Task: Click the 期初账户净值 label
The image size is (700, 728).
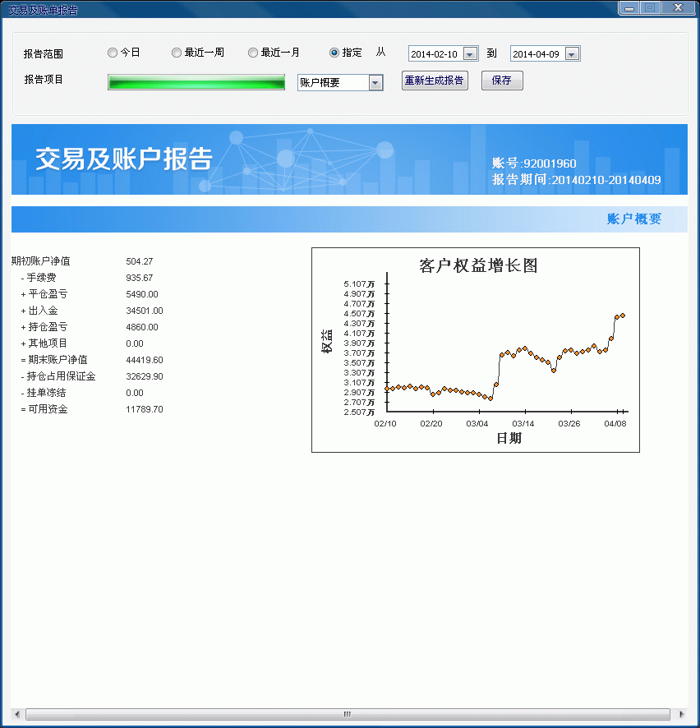Action: coord(41,261)
